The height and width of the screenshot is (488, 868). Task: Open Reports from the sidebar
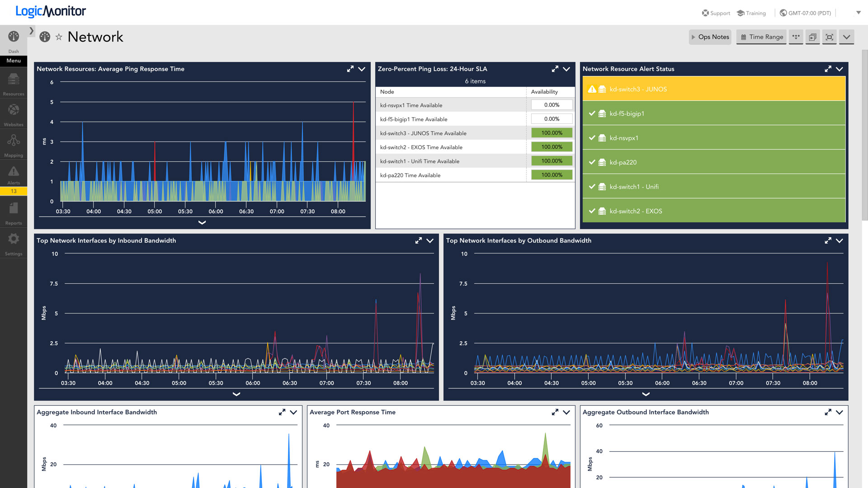[x=14, y=213]
